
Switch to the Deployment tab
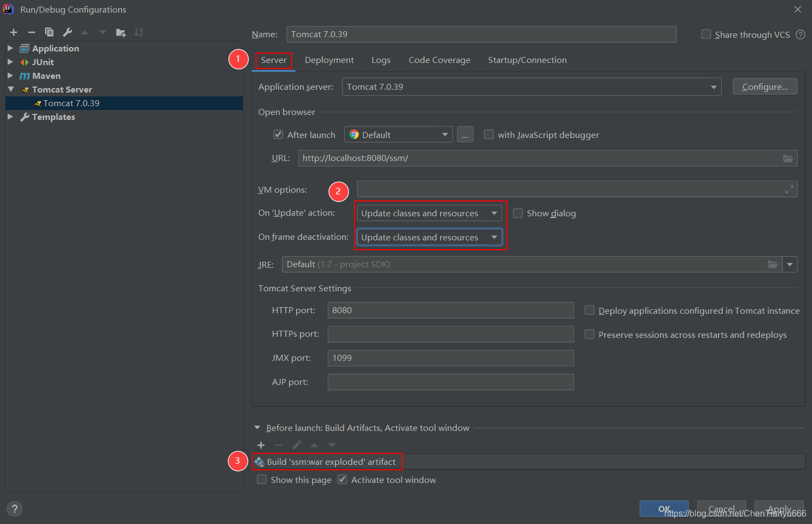pos(329,60)
